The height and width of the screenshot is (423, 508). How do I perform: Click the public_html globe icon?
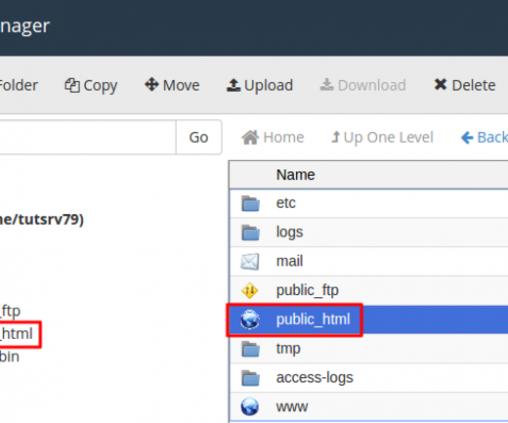pyautogui.click(x=250, y=319)
